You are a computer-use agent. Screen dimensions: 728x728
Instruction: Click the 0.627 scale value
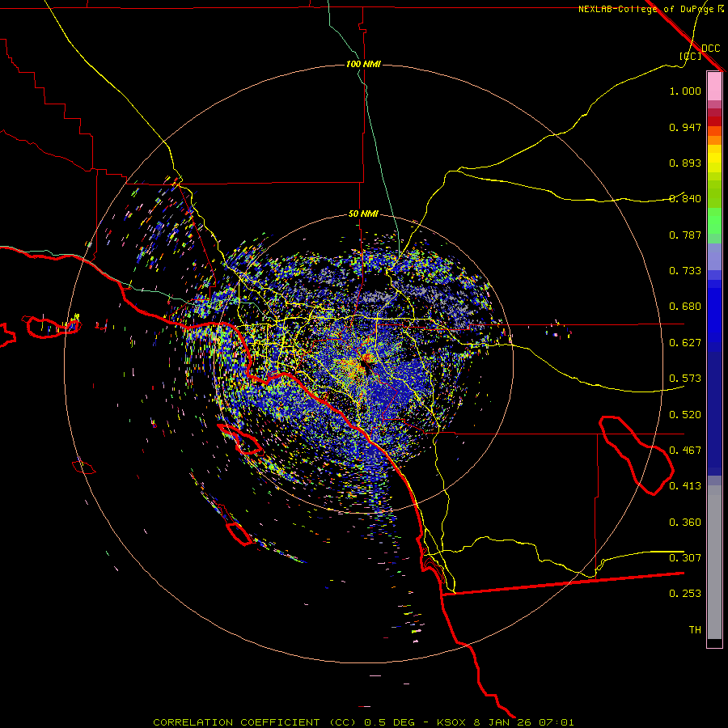click(685, 343)
